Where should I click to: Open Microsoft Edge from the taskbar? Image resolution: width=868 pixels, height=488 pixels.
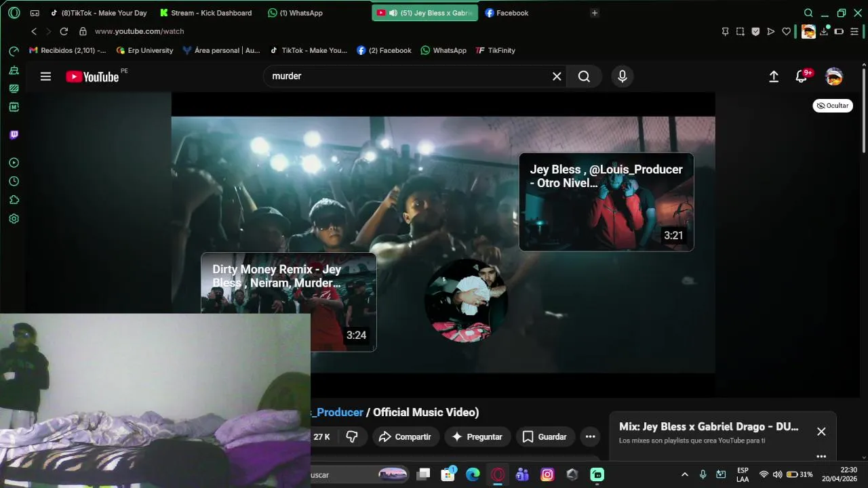coord(473,474)
